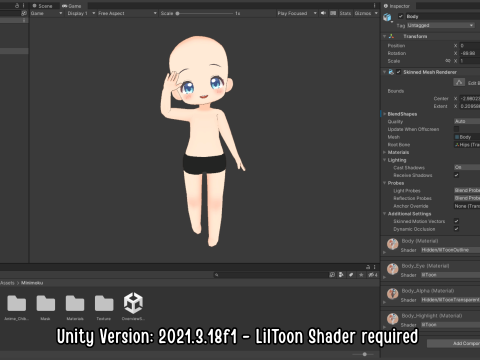
Task: Switch to the Game tab
Action: coord(71,6)
